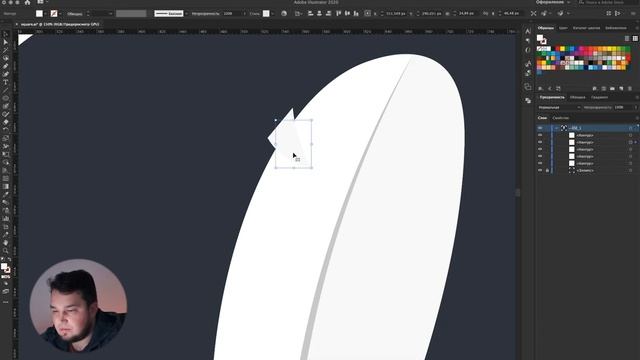Switch to the Обводка tab
640x360 pixels.
(578, 97)
